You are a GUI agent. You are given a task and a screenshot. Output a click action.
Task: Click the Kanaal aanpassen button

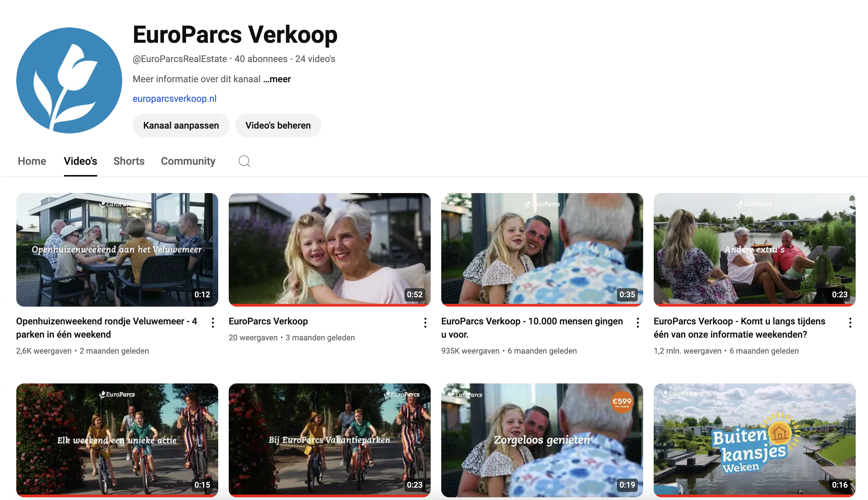tap(181, 125)
